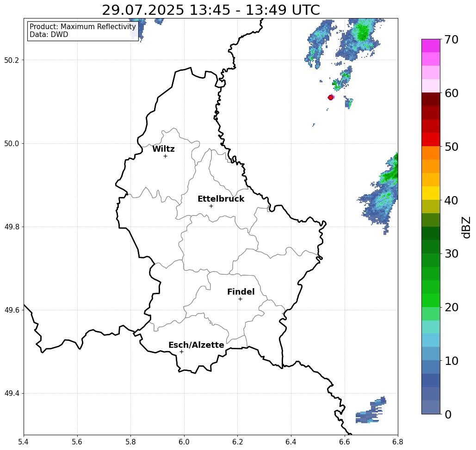
Task: Click the magenta 70 dBZ band on the colorbar
Action: pyautogui.click(x=431, y=46)
